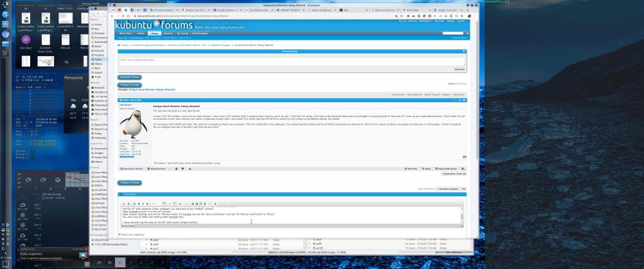Open the smilies picker in Quick Reply
The height and width of the screenshot is (269, 644).
tap(187, 203)
